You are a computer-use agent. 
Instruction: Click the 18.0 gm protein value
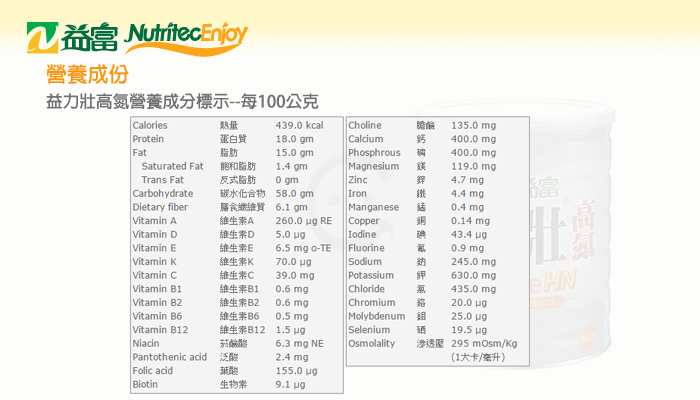[x=294, y=139]
